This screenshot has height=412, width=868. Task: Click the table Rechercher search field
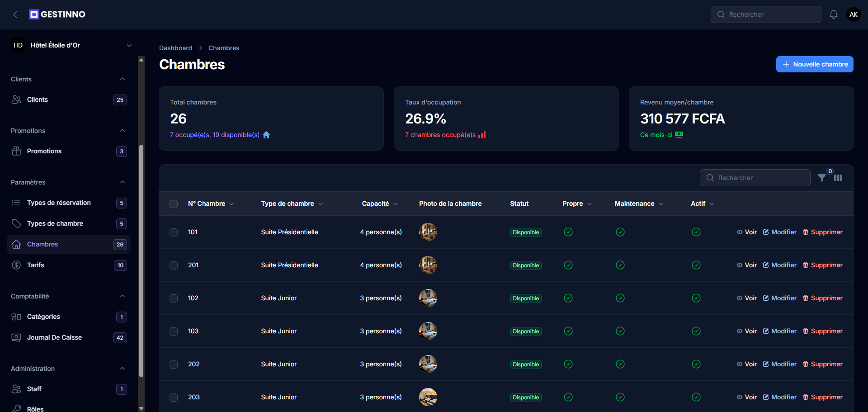click(x=755, y=178)
